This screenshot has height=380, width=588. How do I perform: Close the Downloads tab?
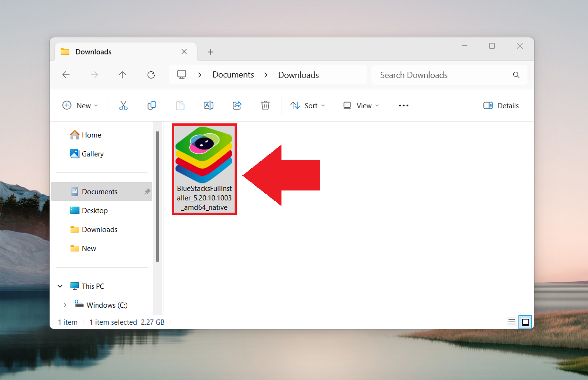tap(184, 52)
